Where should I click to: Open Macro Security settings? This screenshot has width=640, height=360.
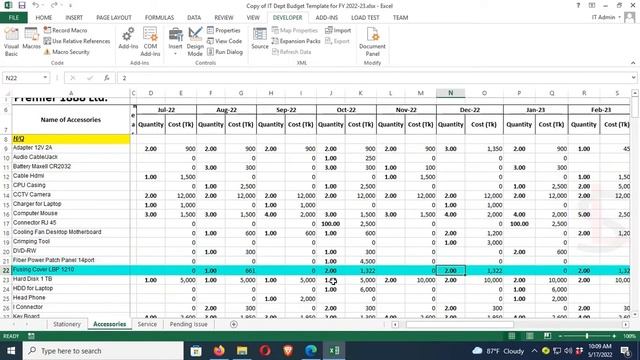(67, 52)
